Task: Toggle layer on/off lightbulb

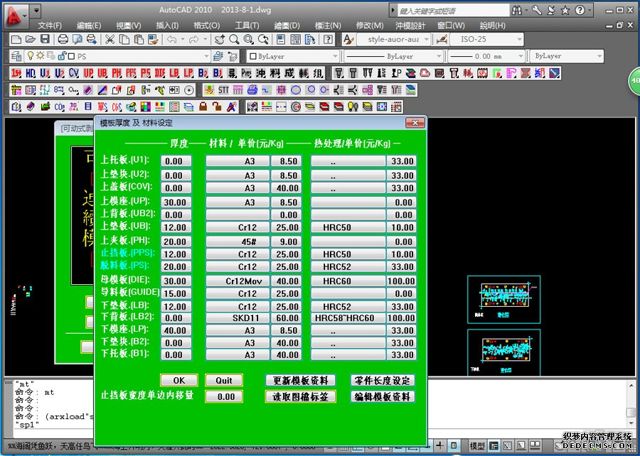Action: pyautogui.click(x=30, y=56)
